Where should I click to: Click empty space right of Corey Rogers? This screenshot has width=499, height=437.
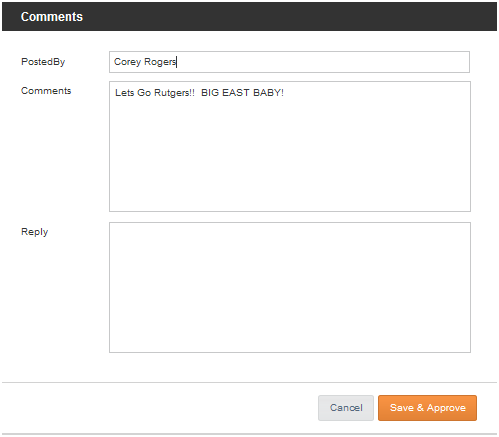click(x=323, y=62)
